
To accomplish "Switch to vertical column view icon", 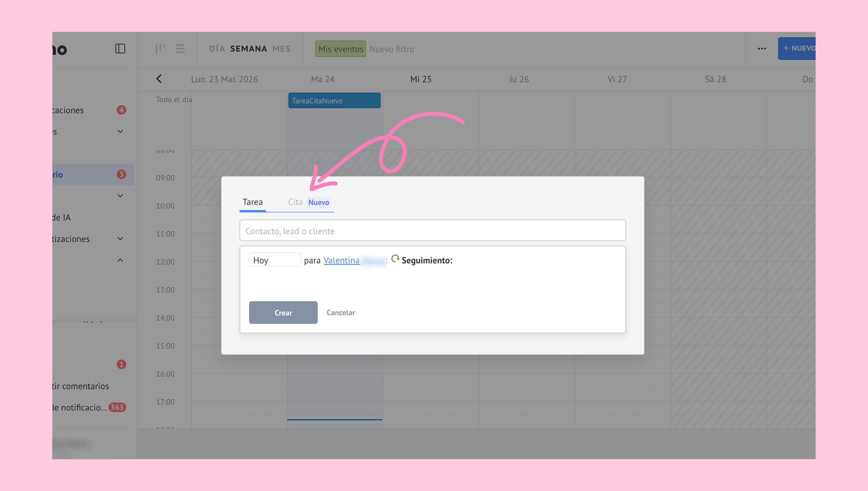I will (x=160, y=48).
